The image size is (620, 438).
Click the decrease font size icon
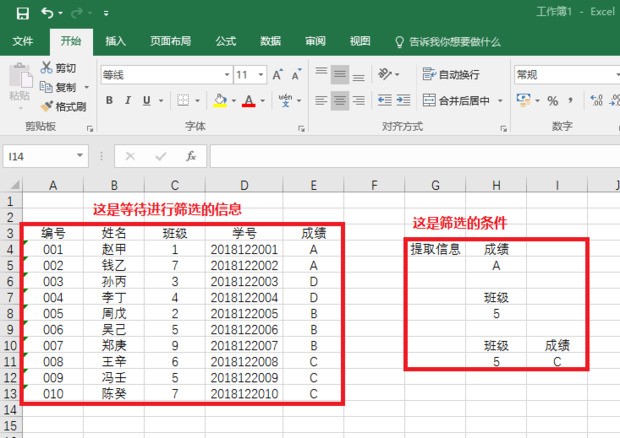296,74
